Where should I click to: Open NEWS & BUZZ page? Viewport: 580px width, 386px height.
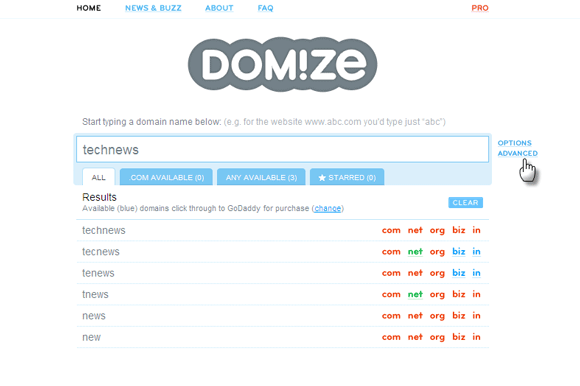tap(153, 8)
